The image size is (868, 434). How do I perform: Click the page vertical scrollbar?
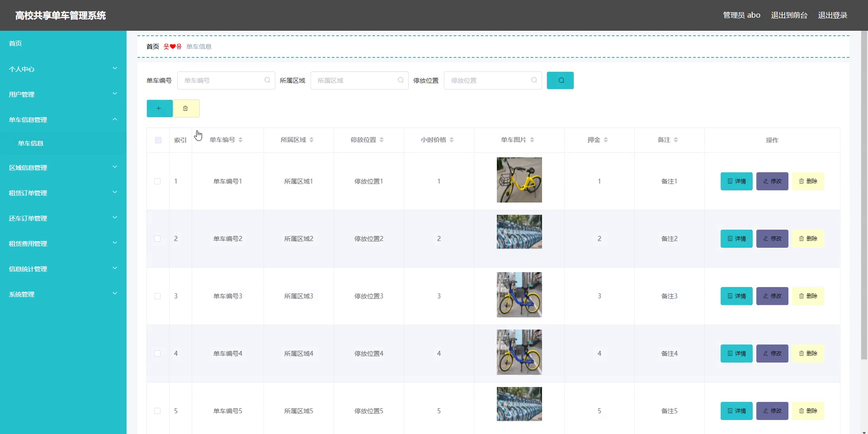[864, 194]
